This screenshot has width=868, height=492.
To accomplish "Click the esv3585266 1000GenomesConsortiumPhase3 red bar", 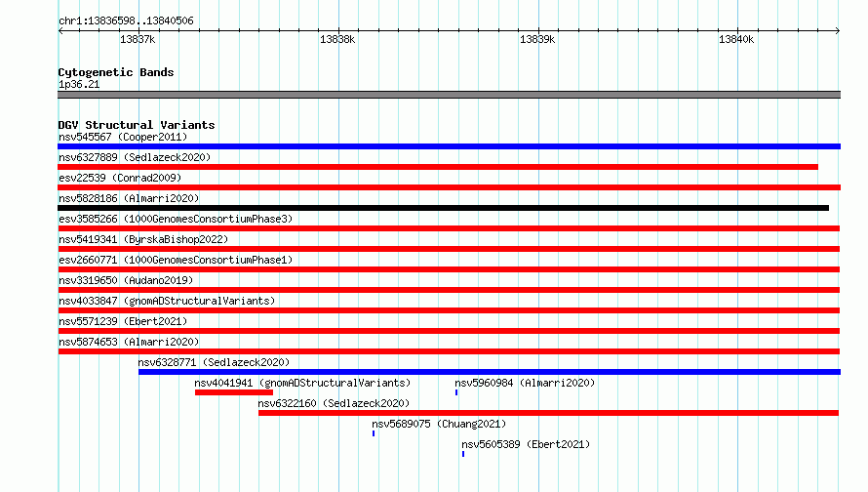I will pos(449,228).
